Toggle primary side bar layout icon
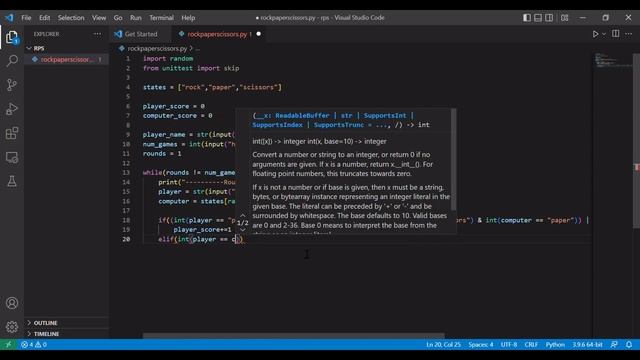The width and height of the screenshot is (640, 360). click(527, 18)
